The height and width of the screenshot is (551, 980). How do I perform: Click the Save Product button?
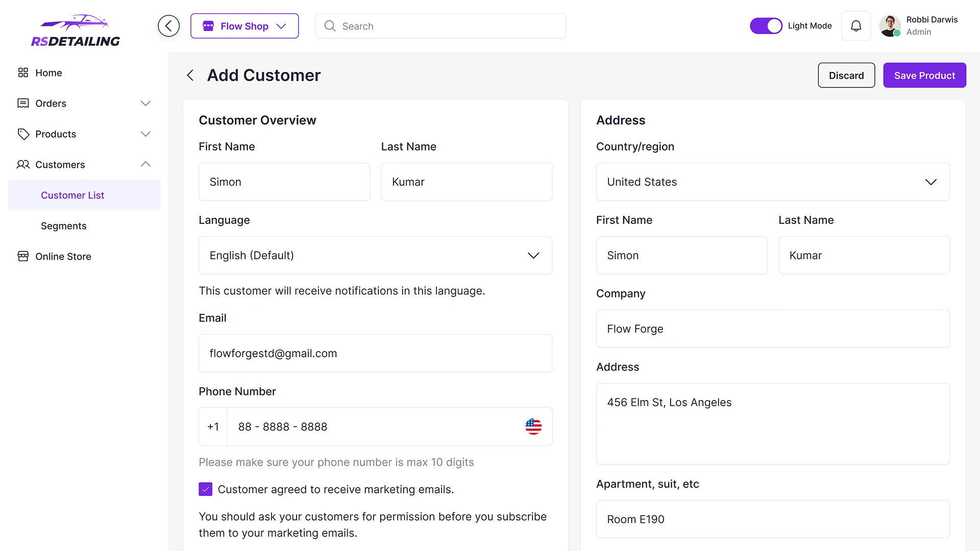click(924, 75)
